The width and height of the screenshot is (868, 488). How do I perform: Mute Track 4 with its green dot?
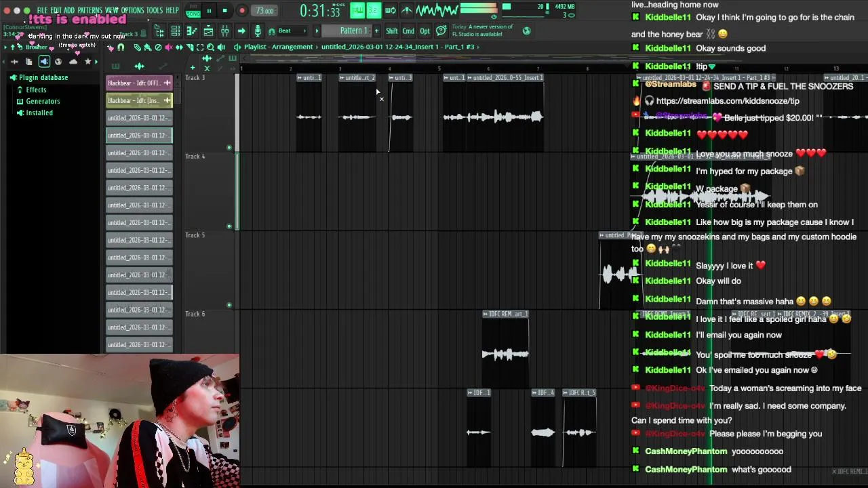229,226
